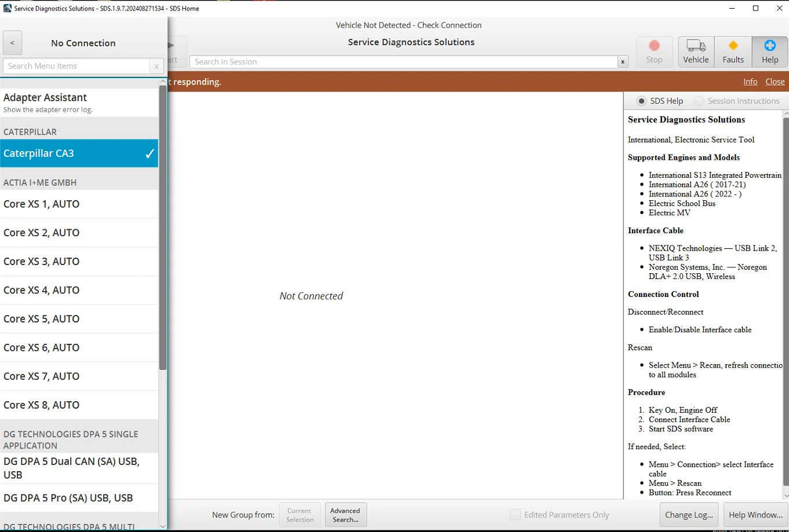
Task: Choose Core XS 6, AUTO adapter
Action: tap(79, 347)
